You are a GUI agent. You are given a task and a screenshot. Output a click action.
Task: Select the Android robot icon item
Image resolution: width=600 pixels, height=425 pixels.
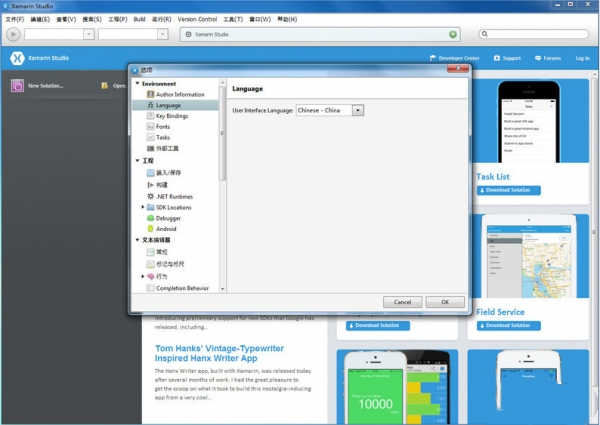click(x=150, y=229)
